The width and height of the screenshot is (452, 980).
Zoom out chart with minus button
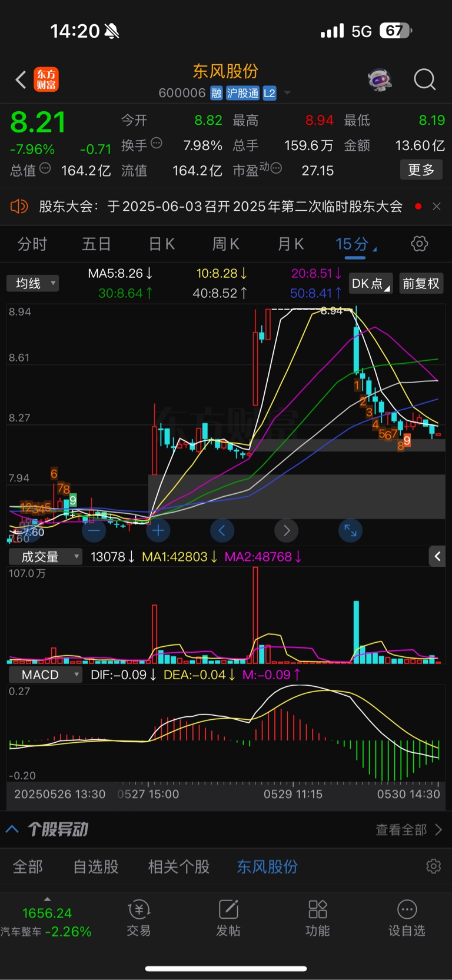(x=94, y=531)
